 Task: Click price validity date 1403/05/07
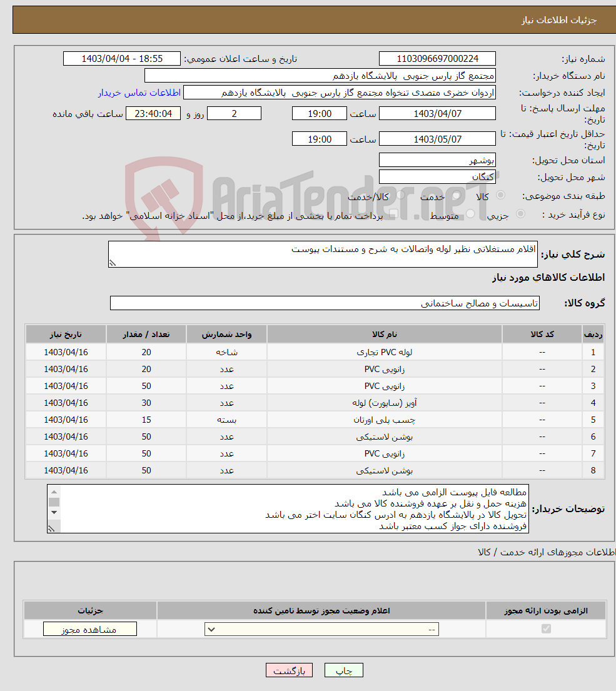pos(437,139)
